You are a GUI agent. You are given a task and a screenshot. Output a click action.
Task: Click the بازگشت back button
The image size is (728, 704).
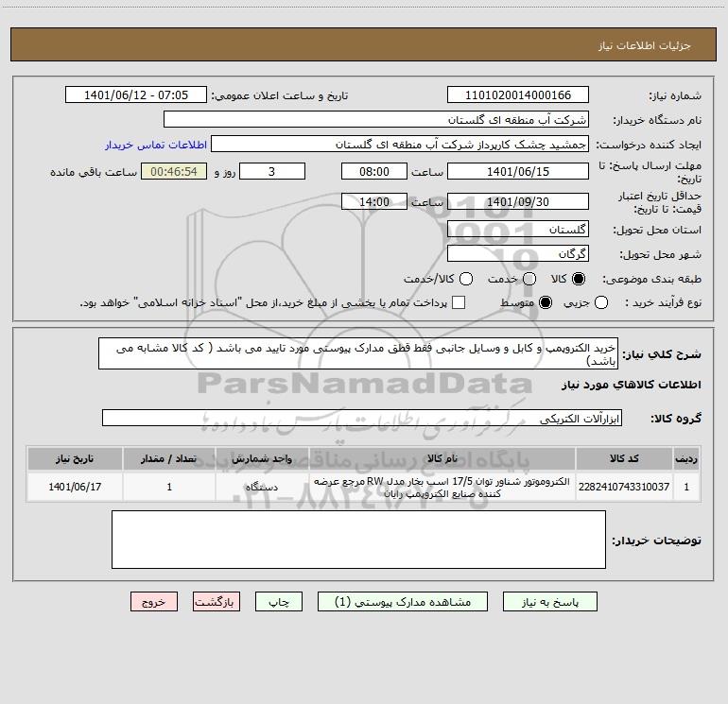[217, 602]
